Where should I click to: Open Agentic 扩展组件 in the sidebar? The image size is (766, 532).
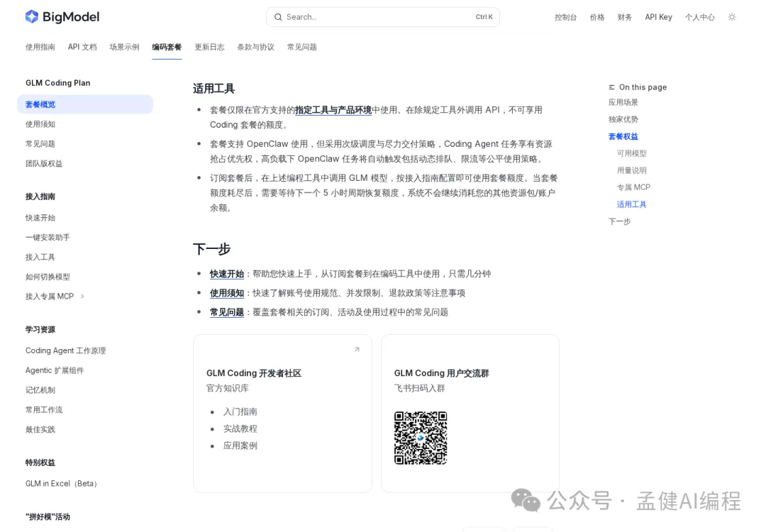(54, 370)
